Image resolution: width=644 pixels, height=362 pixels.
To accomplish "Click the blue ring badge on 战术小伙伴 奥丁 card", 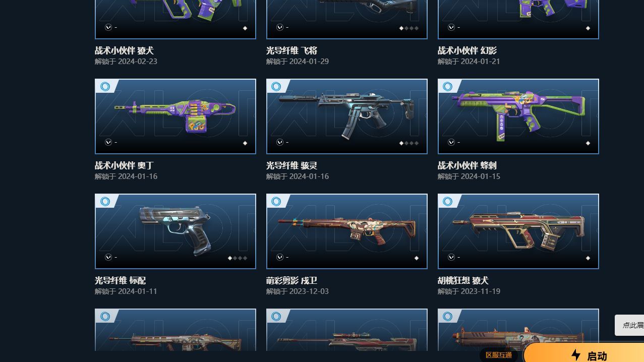I will (105, 87).
